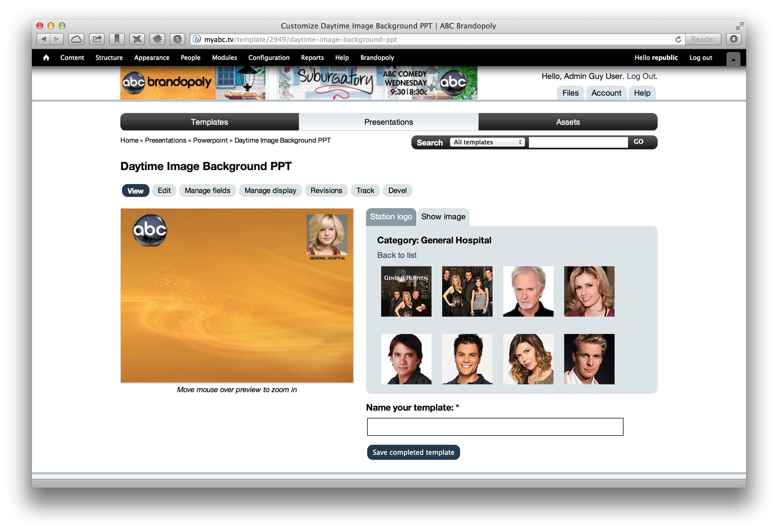Click the abc brandopoly logo
The image size is (778, 532).
click(x=167, y=82)
